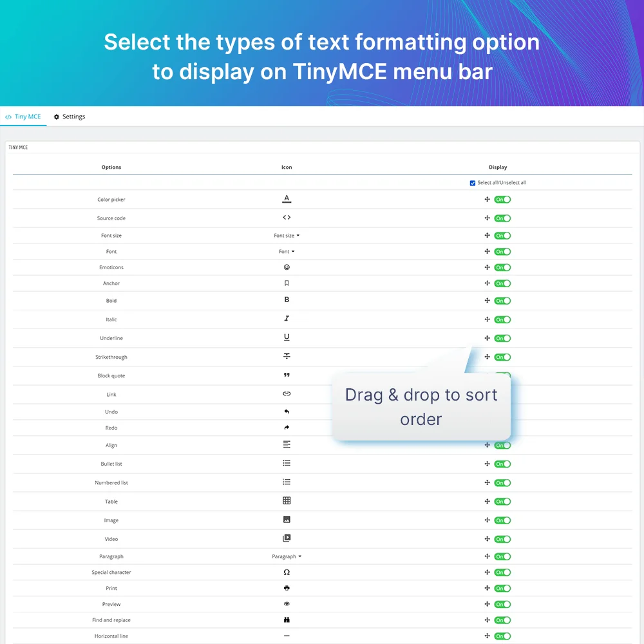The image size is (644, 644).
Task: Toggle off the Horizontal line option
Action: coord(502,636)
